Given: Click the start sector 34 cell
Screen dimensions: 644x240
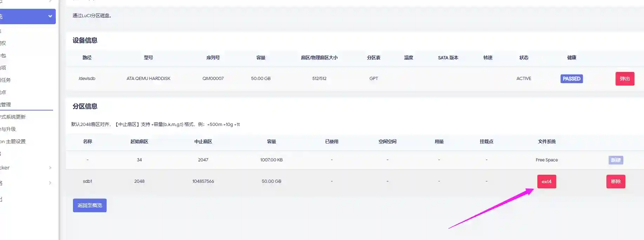Looking at the screenshot, I should click(139, 160).
